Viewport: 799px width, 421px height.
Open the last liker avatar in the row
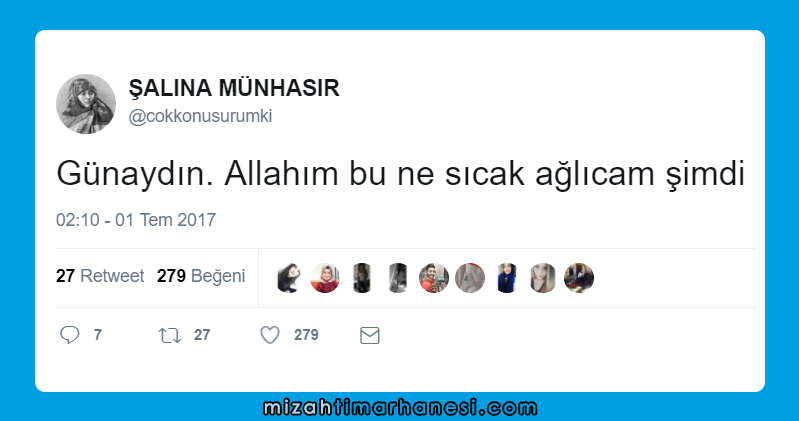point(578,278)
